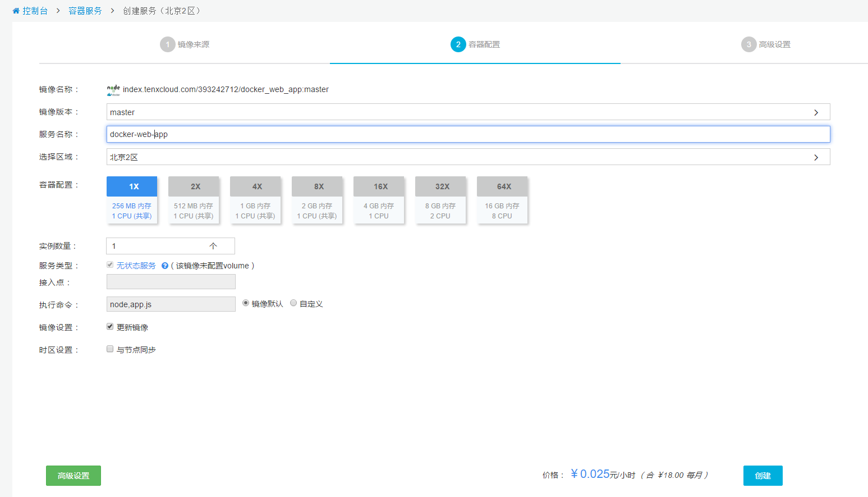Uncheck the 更新镜像 checkbox
This screenshot has height=497, width=868.
110,326
